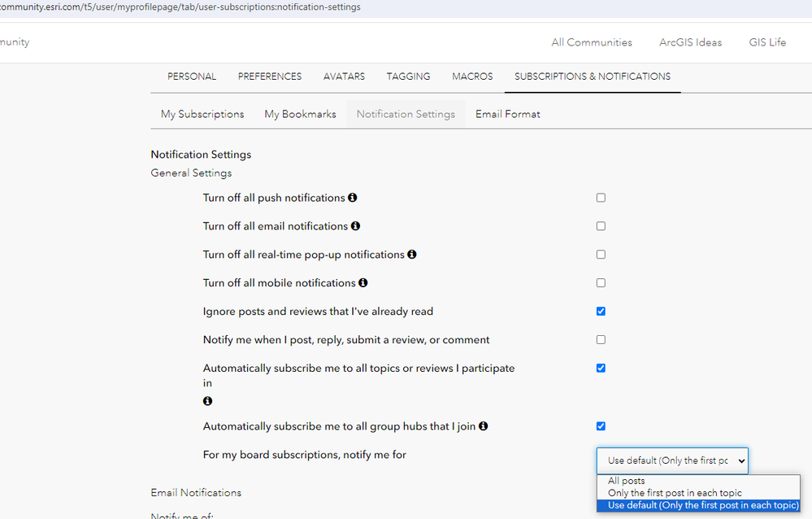Enable Notify me when I post checkbox
The height and width of the screenshot is (519, 812).
601,339
